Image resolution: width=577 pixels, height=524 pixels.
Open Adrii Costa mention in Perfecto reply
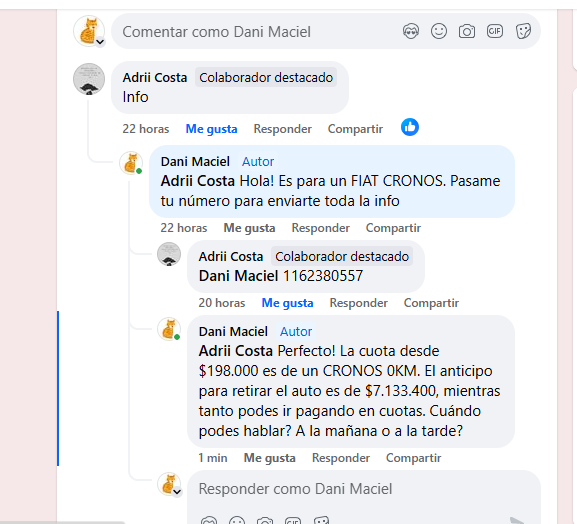click(x=236, y=351)
